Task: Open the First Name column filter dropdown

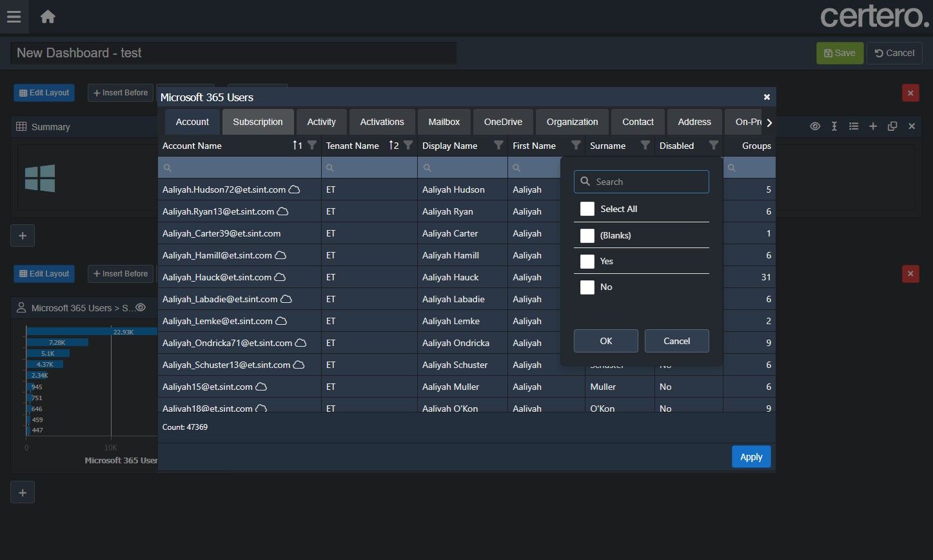Action: [x=576, y=146]
